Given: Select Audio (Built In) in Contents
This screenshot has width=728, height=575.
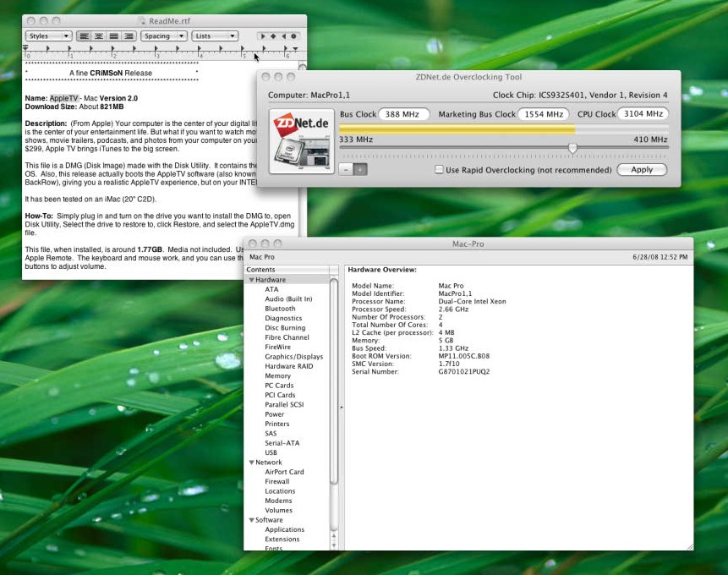Looking at the screenshot, I should [x=288, y=299].
